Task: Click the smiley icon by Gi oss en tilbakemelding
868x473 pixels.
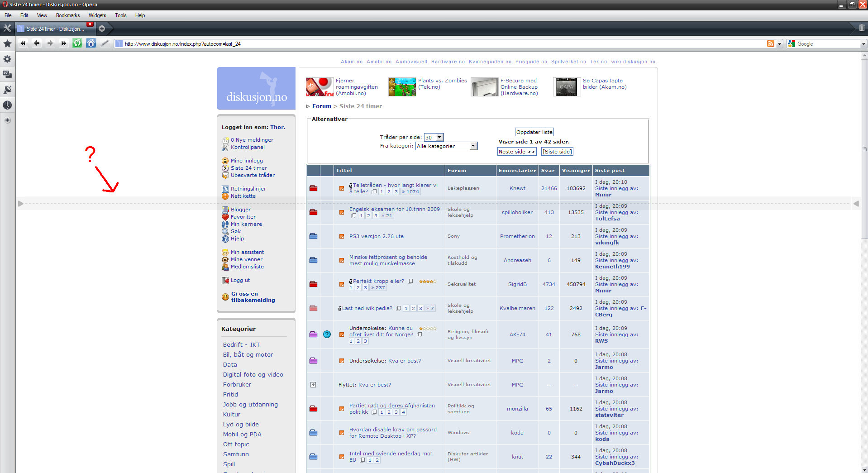Action: pos(225,297)
